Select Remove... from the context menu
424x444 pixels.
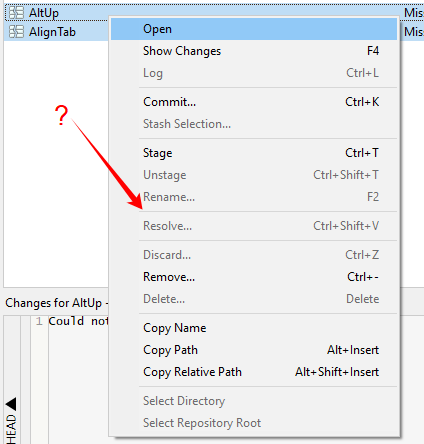click(x=254, y=277)
